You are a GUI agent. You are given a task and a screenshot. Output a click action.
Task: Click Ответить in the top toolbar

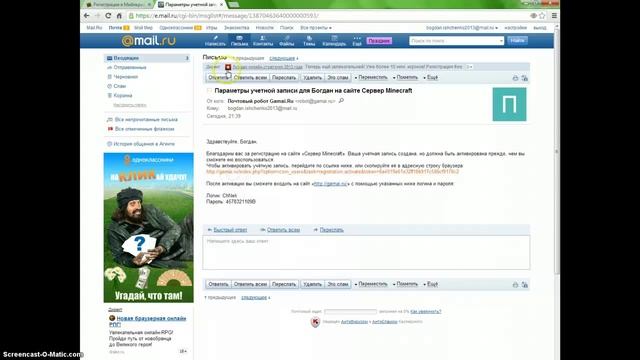pyautogui.click(x=218, y=78)
